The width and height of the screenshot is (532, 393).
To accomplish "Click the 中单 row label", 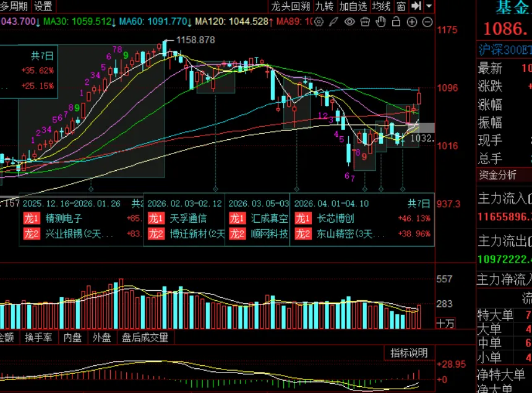I will click(x=489, y=343).
